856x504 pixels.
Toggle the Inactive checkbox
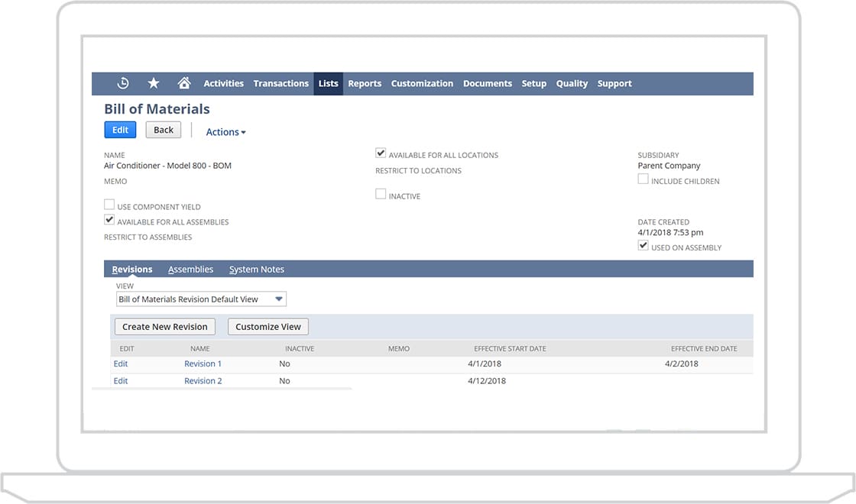point(381,194)
